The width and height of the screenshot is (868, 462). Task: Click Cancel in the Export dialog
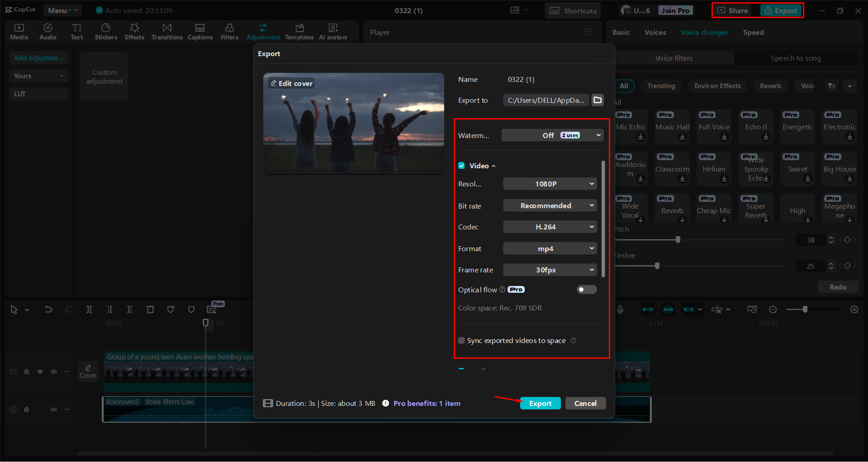[x=585, y=403]
